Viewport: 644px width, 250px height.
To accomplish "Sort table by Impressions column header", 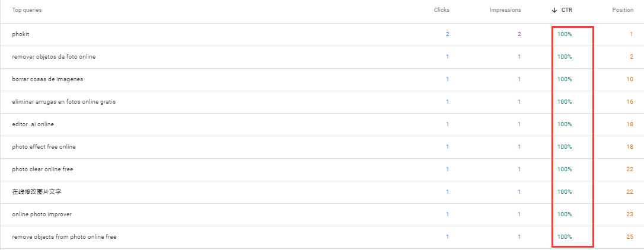I will (505, 10).
